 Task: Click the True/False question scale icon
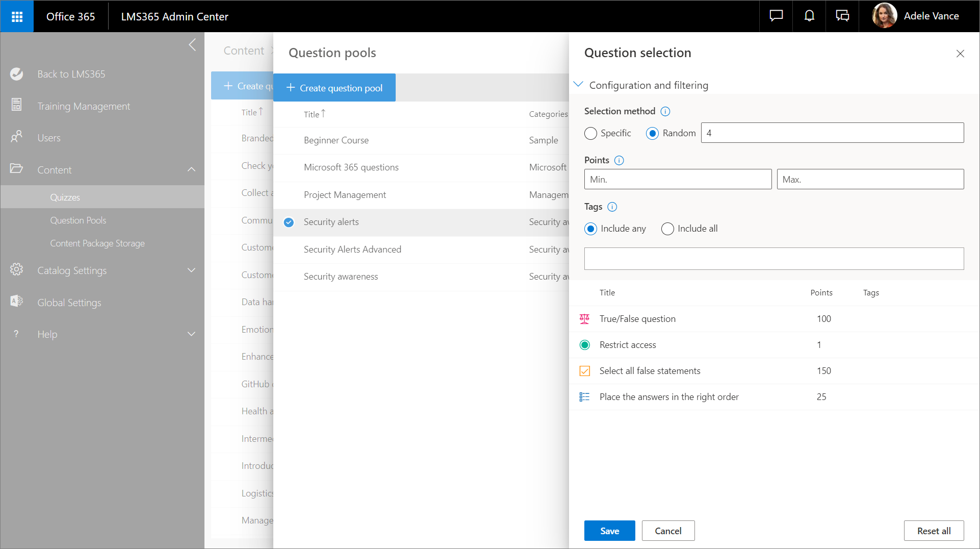click(585, 319)
